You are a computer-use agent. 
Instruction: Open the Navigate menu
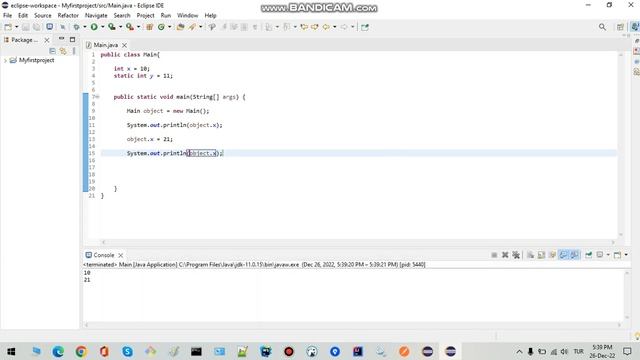point(96,16)
